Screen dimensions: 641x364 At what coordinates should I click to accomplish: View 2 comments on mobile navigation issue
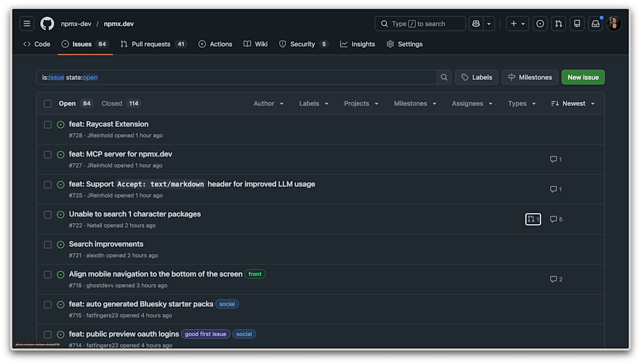(557, 280)
